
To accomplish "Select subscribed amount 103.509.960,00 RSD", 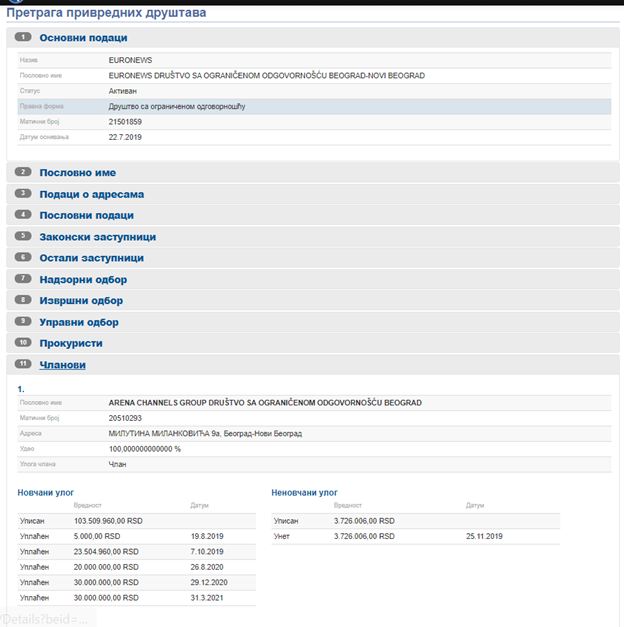I will point(108,521).
